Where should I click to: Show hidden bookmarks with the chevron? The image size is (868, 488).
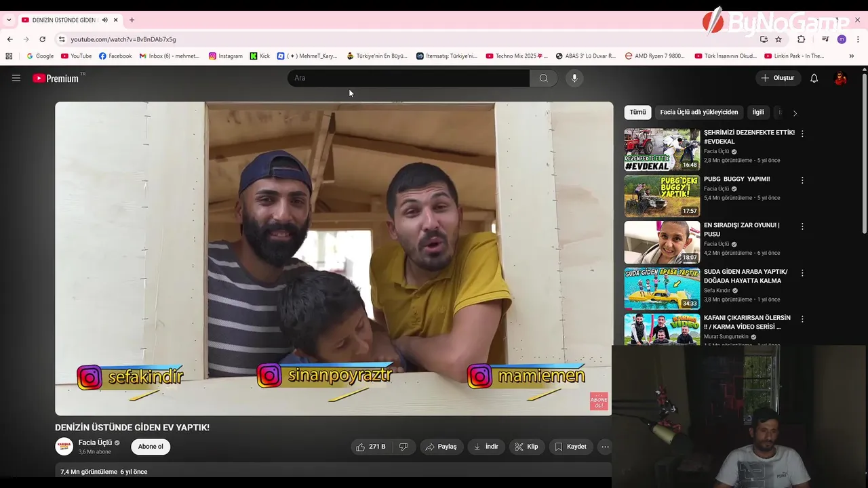[852, 56]
